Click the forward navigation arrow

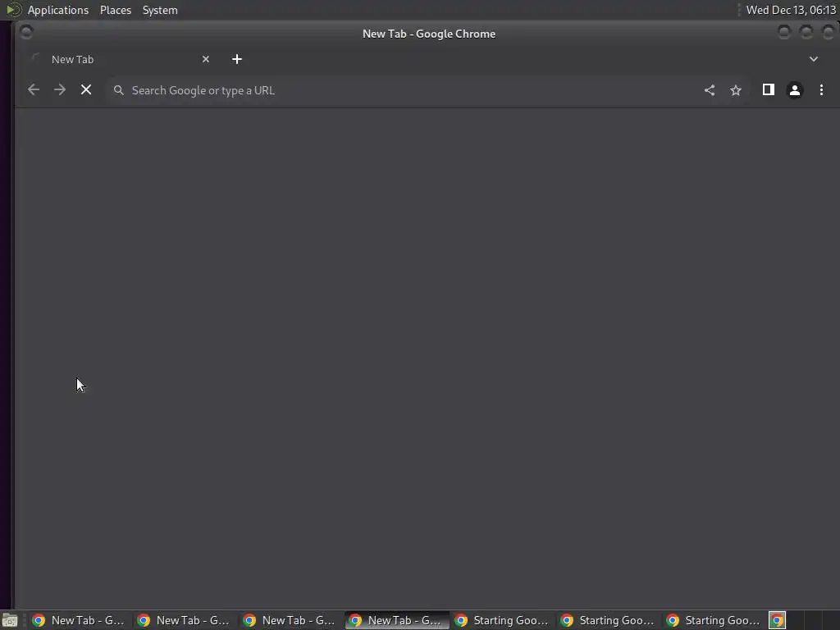point(59,90)
